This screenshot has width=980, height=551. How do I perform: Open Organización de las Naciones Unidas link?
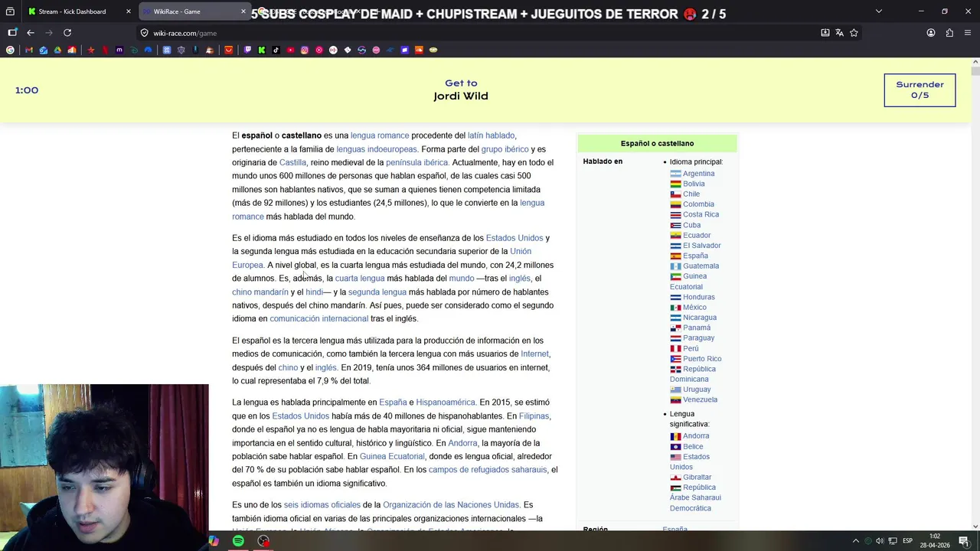pyautogui.click(x=451, y=504)
